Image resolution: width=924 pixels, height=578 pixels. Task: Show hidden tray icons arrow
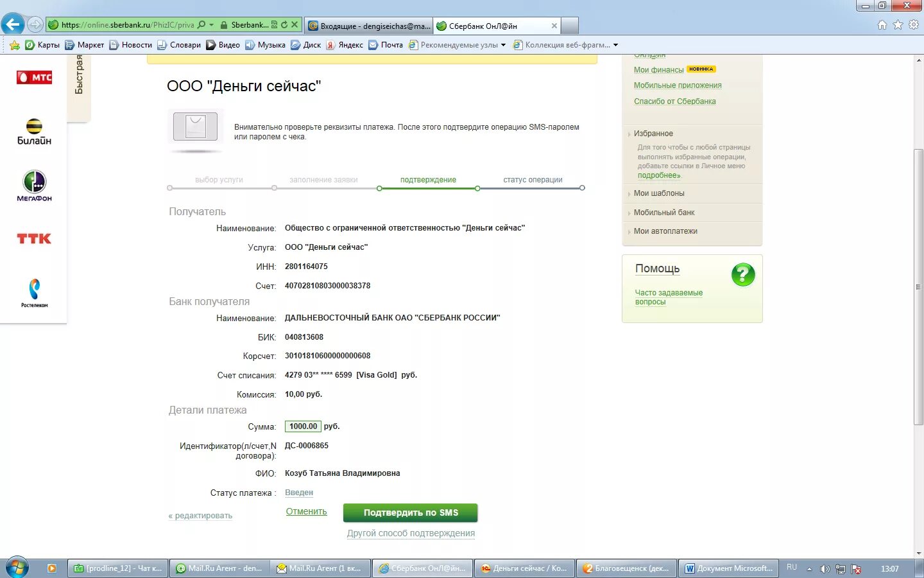pyautogui.click(x=809, y=569)
